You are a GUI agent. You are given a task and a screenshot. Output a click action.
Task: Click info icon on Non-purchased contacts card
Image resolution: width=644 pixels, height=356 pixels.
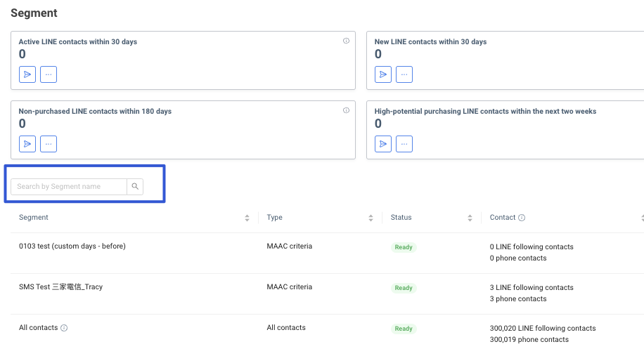tap(346, 111)
